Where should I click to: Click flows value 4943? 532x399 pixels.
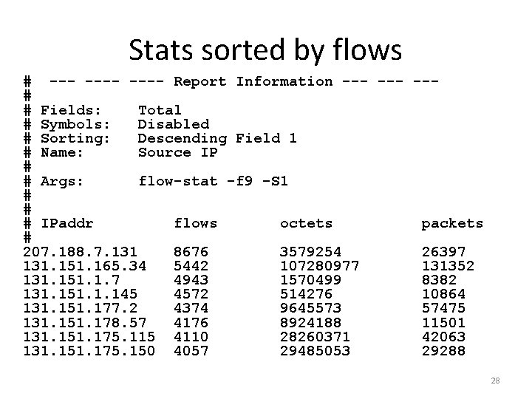tap(191, 280)
